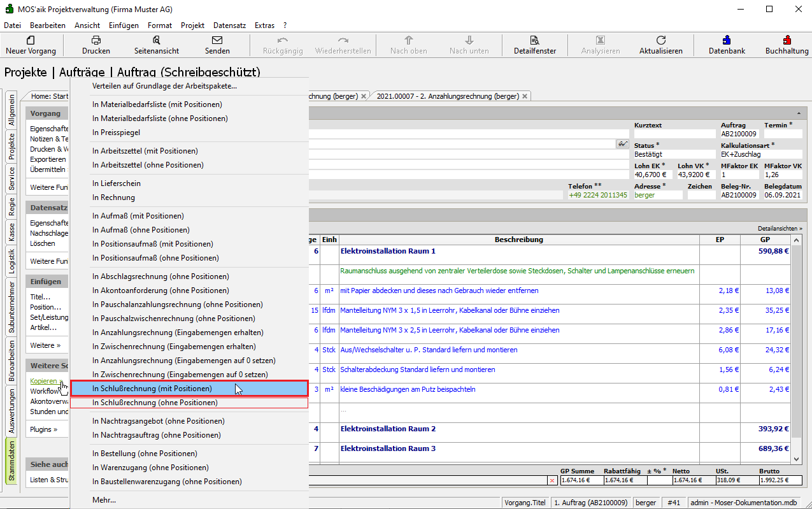This screenshot has width=812, height=509.
Task: Choose In Lieferschein from the copy menu
Action: coord(117,183)
